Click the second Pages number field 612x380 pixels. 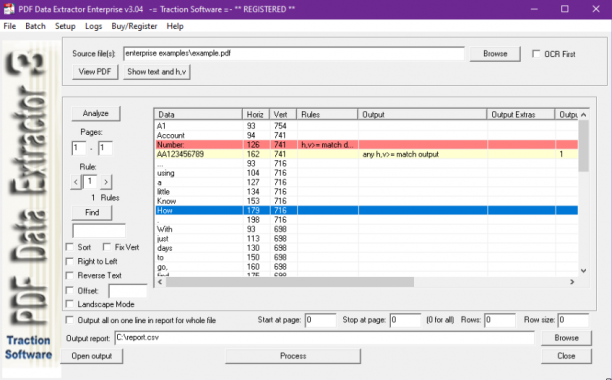point(105,148)
